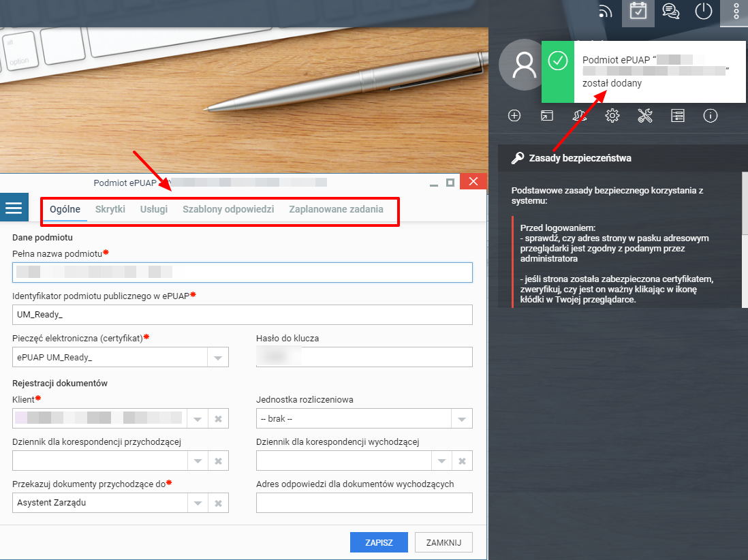The image size is (748, 560).
Task: Expand the Jednostka rozliczeniowa dropdown
Action: (462, 419)
